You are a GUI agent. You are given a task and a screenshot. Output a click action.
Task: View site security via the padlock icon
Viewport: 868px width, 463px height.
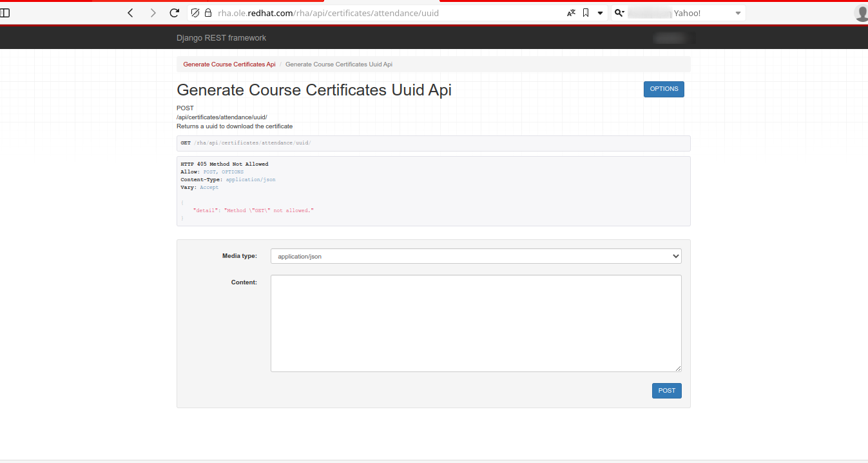point(207,13)
